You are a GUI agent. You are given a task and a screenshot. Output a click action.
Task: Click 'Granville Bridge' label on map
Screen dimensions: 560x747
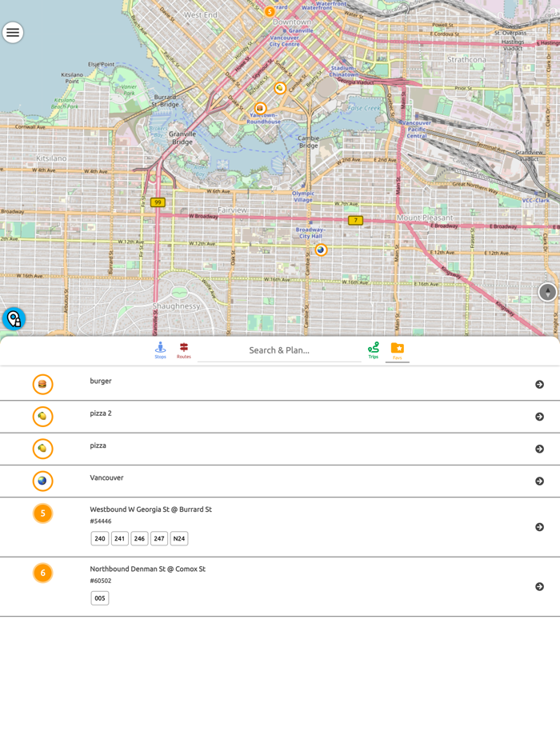point(182,138)
